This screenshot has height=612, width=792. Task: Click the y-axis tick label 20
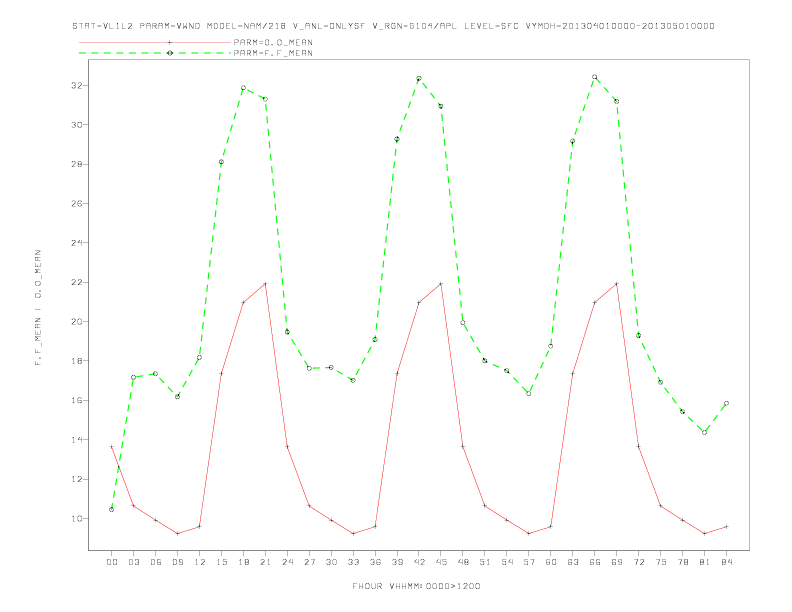click(x=76, y=322)
